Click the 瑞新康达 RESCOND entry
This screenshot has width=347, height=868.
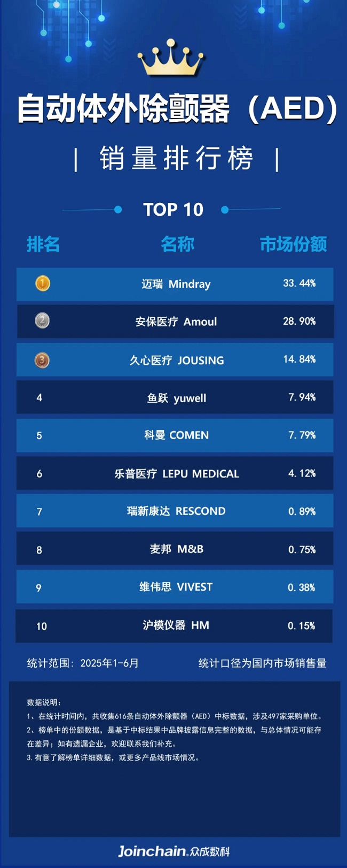tap(176, 511)
